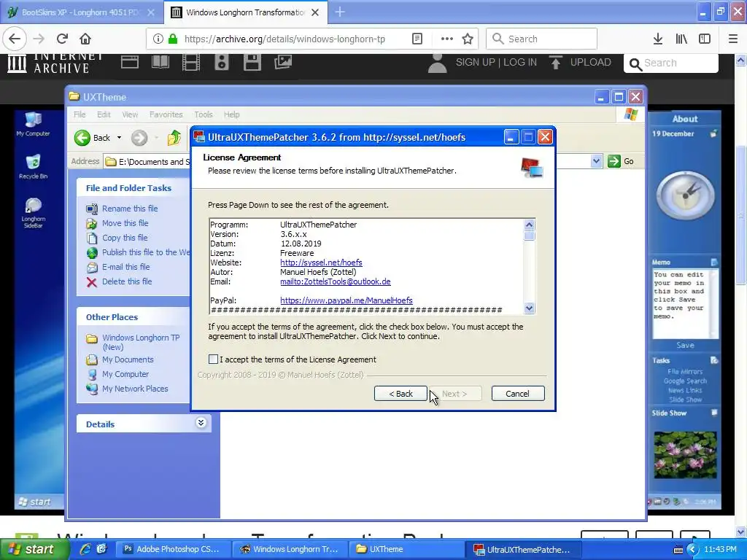The width and height of the screenshot is (747, 560).
Task: Click Cancel in the UltraUXThemePatcher installer
Action: [x=518, y=394]
